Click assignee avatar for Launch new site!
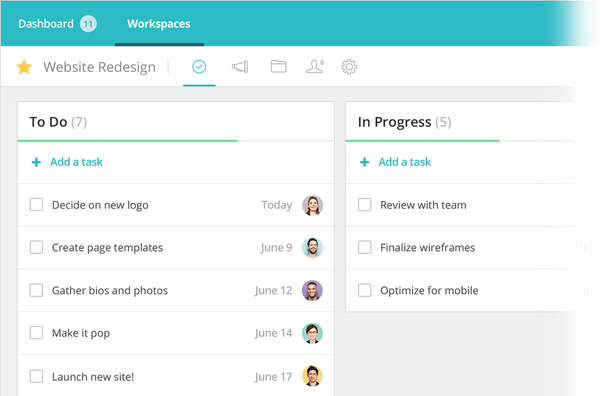The image size is (600, 396). click(x=312, y=376)
